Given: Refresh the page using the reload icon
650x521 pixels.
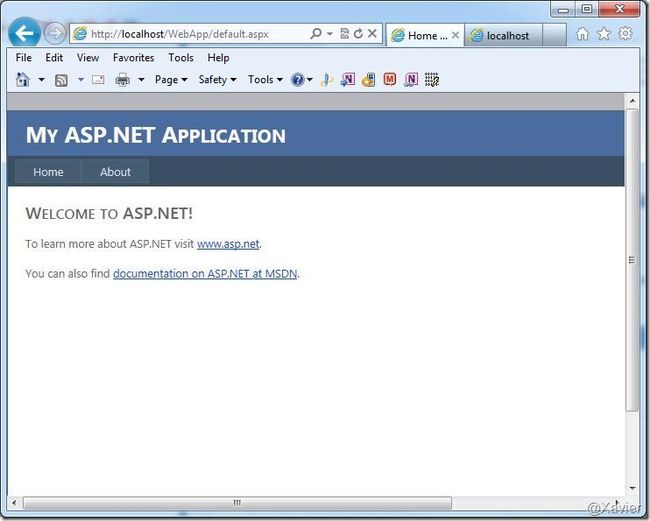Looking at the screenshot, I should click(358, 34).
